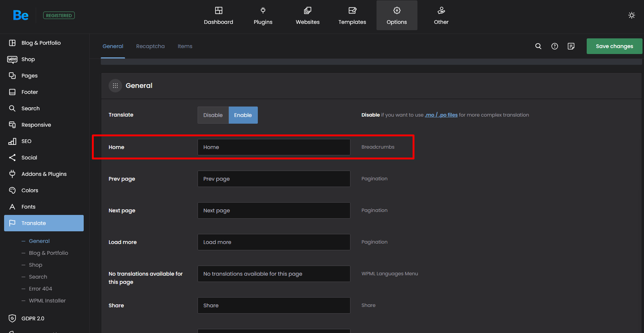Image resolution: width=644 pixels, height=333 pixels.
Task: Click the Load more input field
Action: [274, 242]
